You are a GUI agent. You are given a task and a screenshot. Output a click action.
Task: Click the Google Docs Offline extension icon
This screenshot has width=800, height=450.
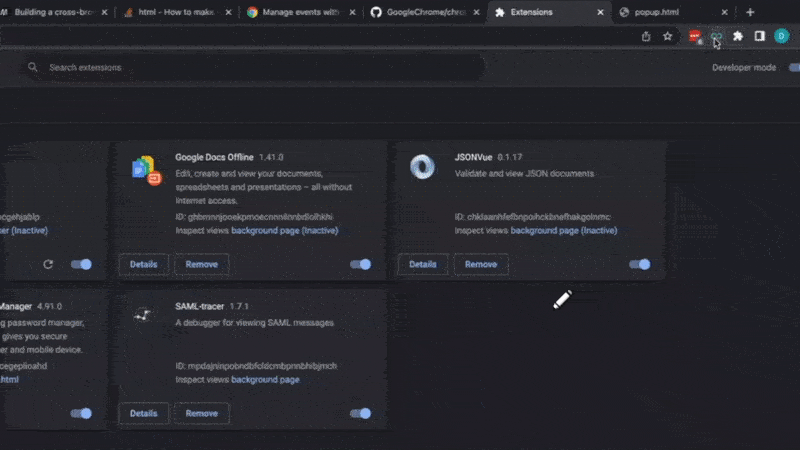pyautogui.click(x=146, y=169)
